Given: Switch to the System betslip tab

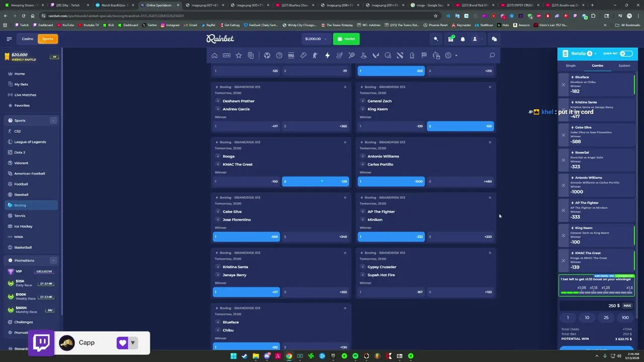Looking at the screenshot, I should [x=624, y=66].
